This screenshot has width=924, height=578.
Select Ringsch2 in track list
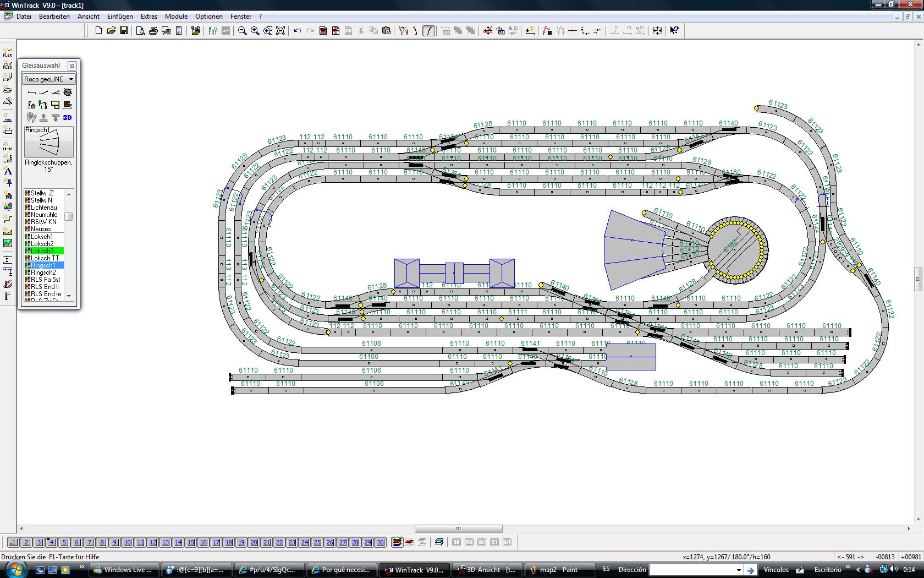(x=43, y=272)
